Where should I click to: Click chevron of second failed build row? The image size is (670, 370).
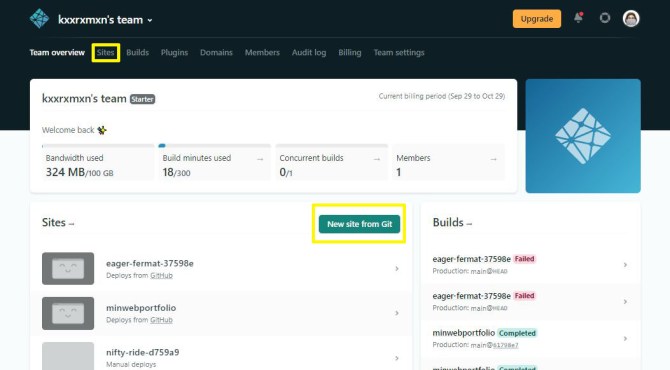[x=625, y=302]
